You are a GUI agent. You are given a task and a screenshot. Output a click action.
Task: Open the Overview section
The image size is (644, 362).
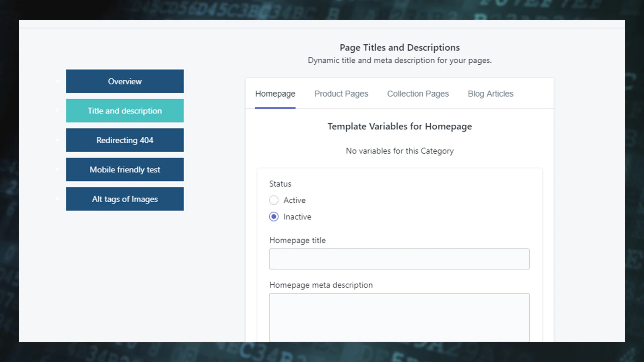(x=125, y=81)
